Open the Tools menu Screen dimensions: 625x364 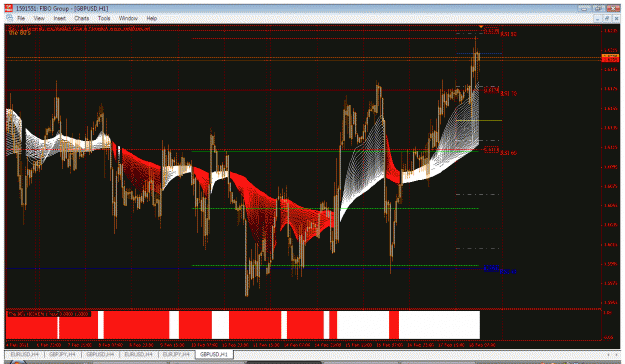pyautogui.click(x=104, y=18)
